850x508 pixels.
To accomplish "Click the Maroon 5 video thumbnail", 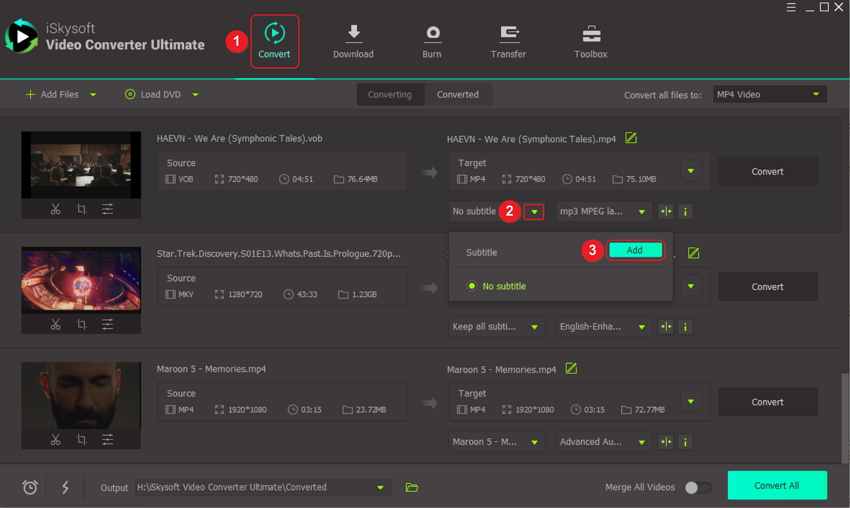I will [81, 395].
